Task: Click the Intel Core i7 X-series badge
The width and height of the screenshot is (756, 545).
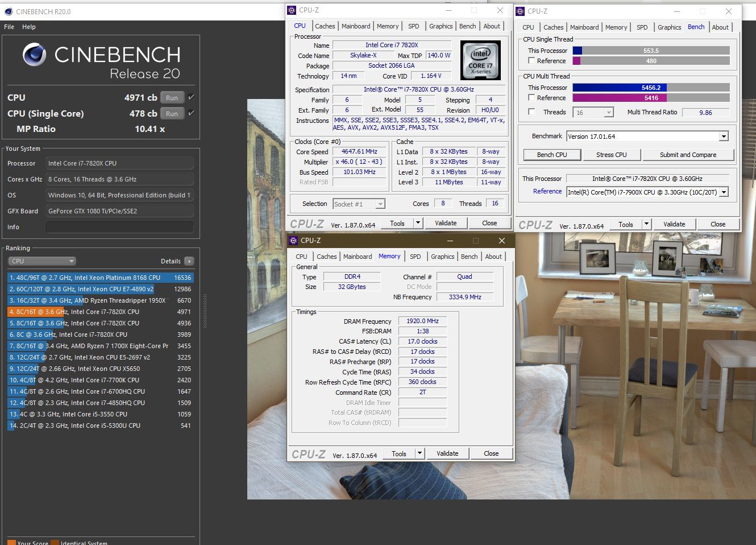Action: [481, 60]
